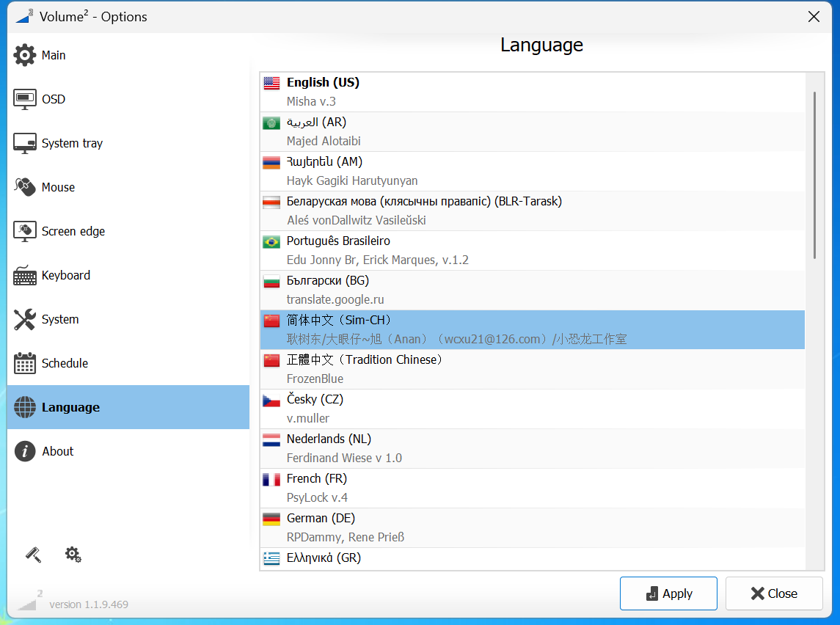840x625 pixels.
Task: Click the System wrench and screwdriver icon
Action: (x=25, y=320)
